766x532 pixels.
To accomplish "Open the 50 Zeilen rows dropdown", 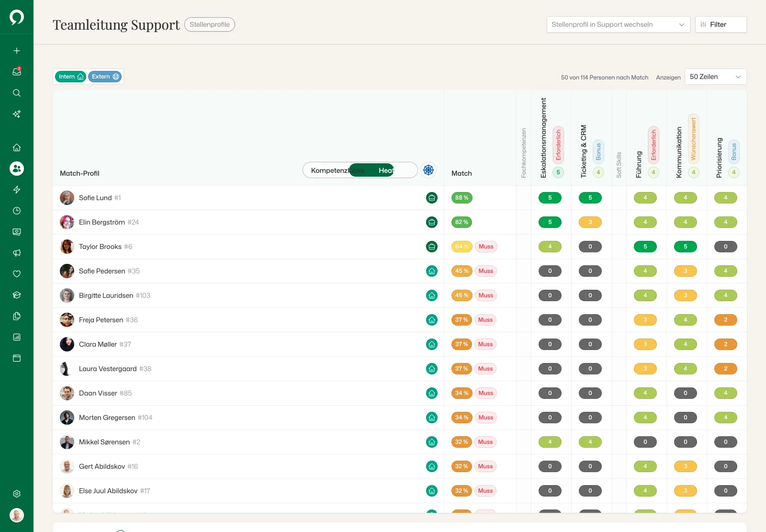I will click(715, 77).
